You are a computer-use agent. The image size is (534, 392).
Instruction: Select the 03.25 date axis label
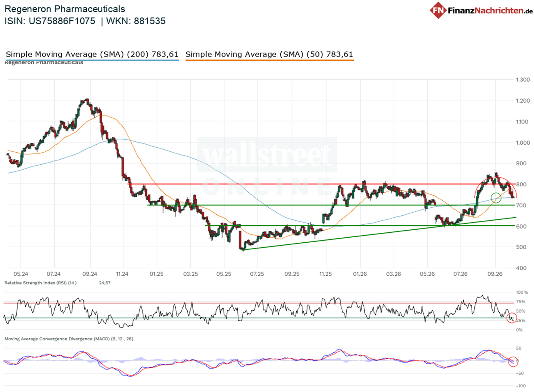[x=190, y=274]
